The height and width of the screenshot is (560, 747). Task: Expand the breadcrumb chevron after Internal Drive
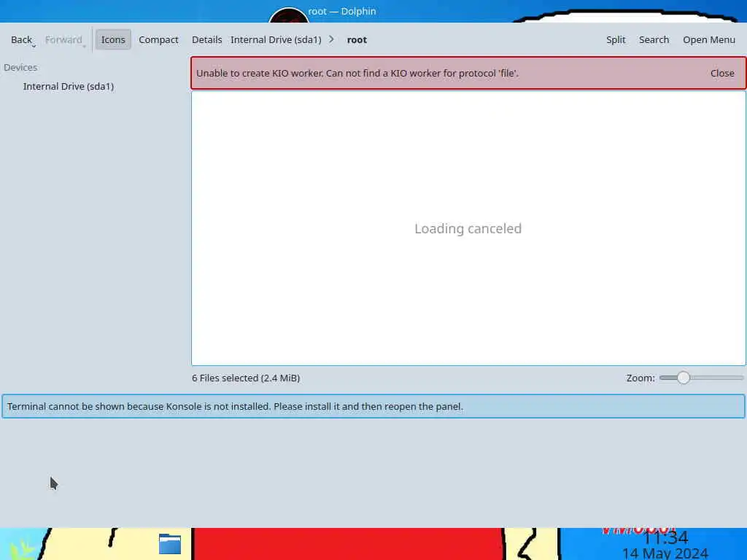pos(332,39)
